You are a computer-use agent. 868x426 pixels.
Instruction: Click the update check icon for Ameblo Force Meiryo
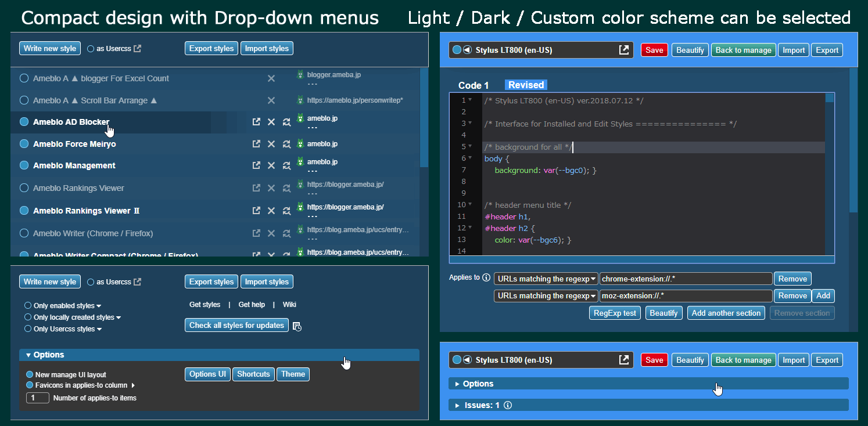tap(286, 144)
